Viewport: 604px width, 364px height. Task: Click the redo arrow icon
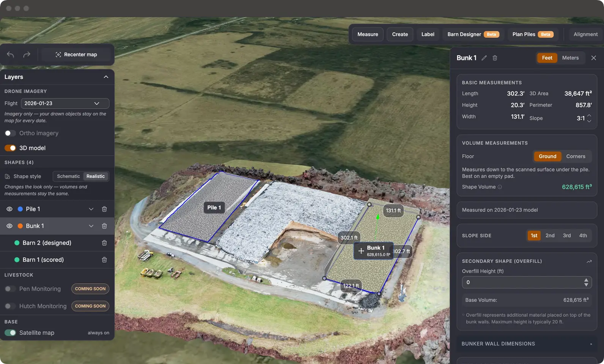[27, 55]
